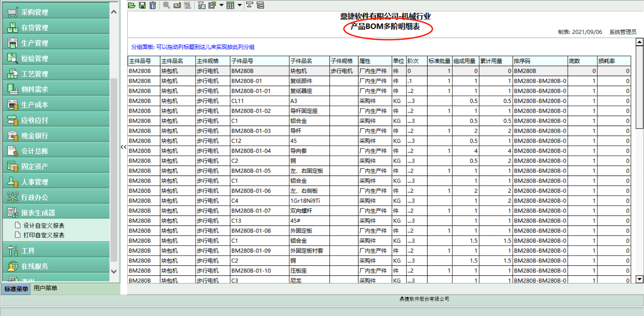Viewport: 644px width, 316px height.
Task: Click the table grid layout icon
Action: coord(230,5)
